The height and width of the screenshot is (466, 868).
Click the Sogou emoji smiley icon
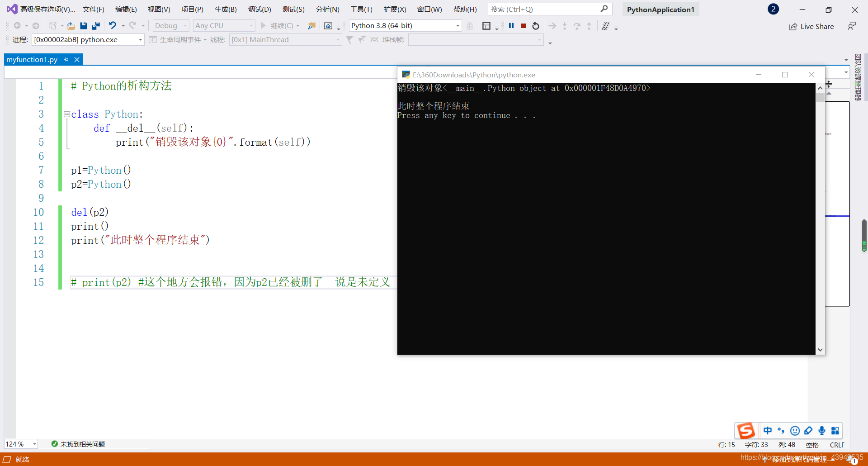[x=795, y=430]
